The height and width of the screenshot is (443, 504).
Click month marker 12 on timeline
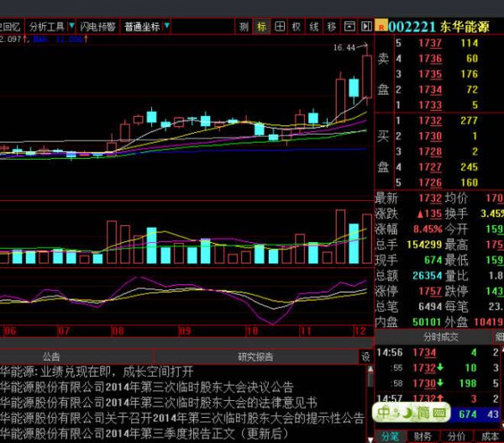(x=360, y=331)
